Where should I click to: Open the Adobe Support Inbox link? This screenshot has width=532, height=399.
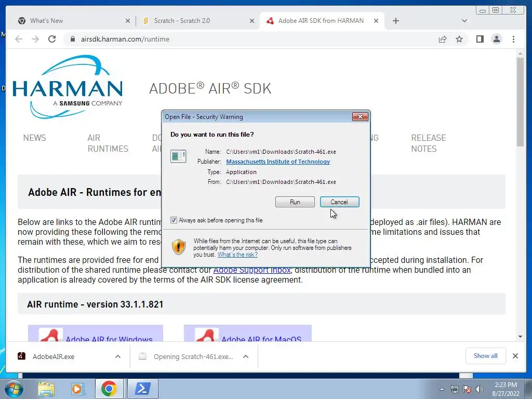coord(252,270)
